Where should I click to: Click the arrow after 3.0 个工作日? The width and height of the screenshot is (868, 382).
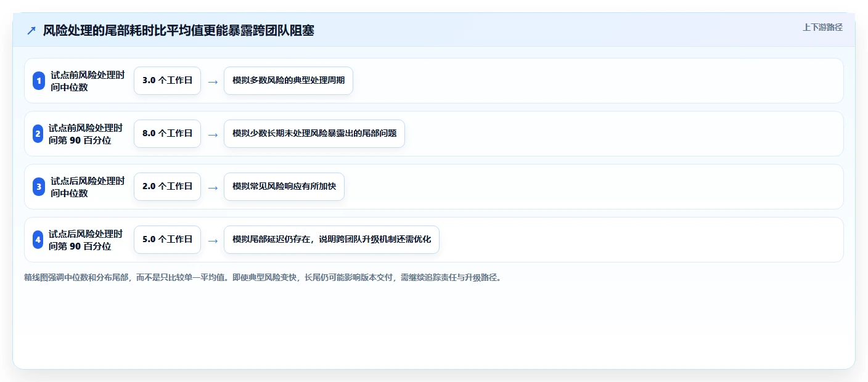(213, 81)
